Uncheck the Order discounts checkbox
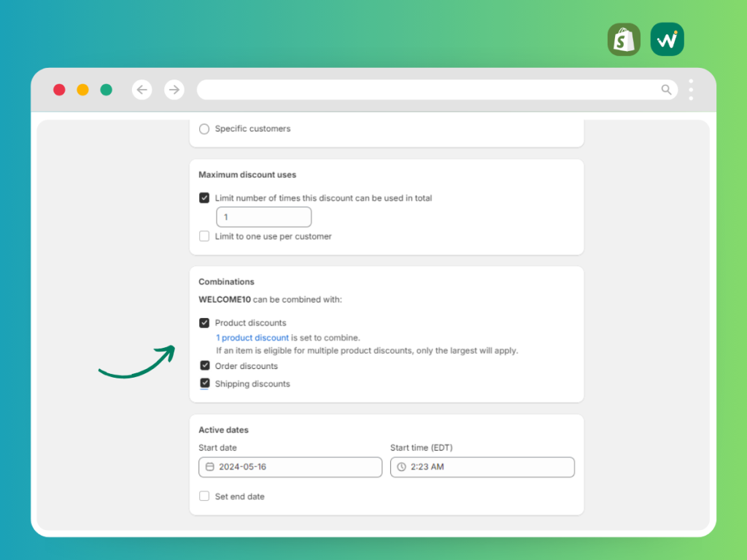 click(x=205, y=365)
